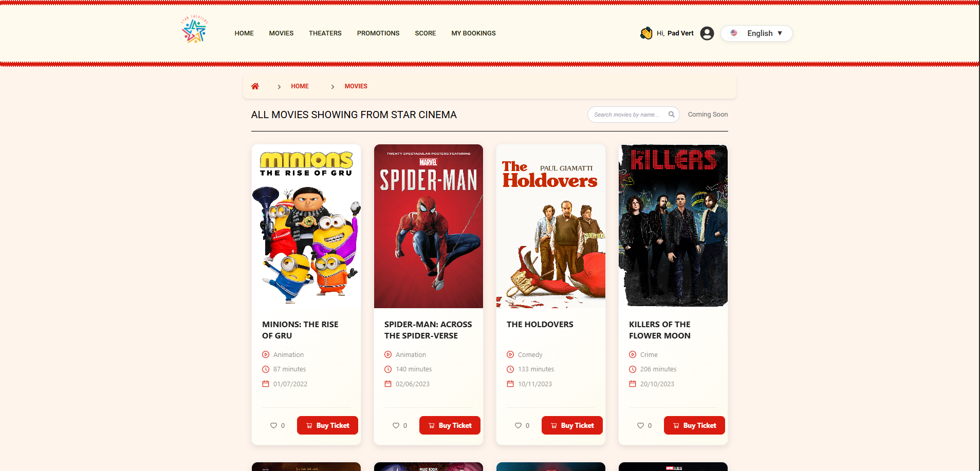Click HOME breadcrumb link

pyautogui.click(x=300, y=86)
